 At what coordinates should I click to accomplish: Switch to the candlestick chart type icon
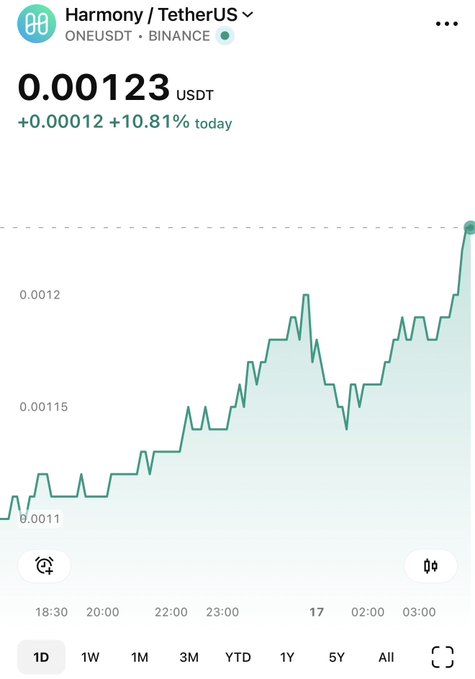pos(430,566)
